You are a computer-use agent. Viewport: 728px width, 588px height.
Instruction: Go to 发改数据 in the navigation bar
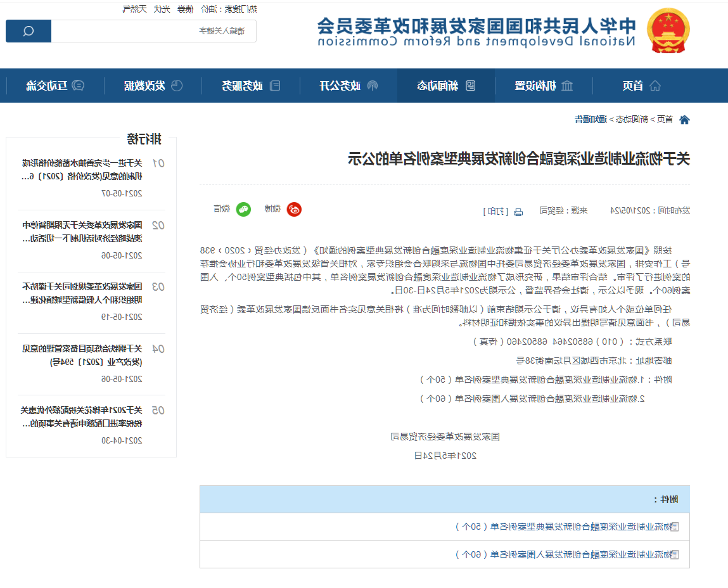[x=153, y=86]
